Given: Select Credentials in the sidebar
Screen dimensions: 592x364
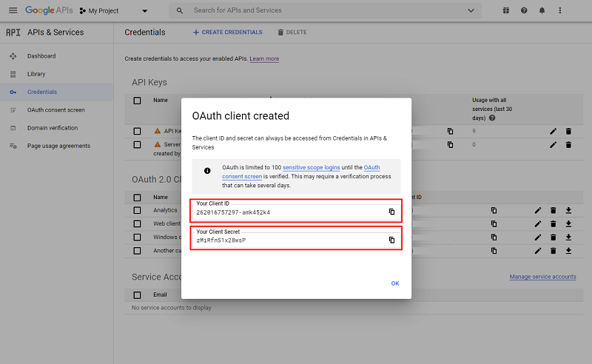Looking at the screenshot, I should [x=57, y=92].
